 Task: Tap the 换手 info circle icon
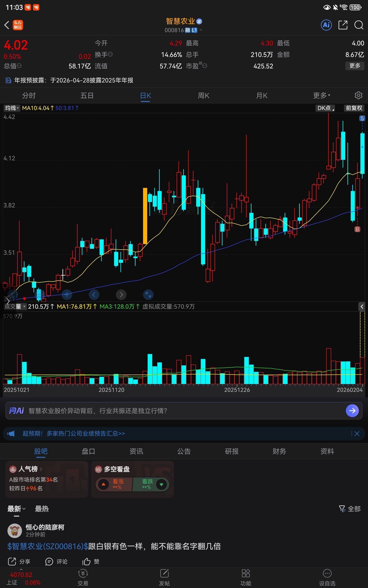point(110,54)
